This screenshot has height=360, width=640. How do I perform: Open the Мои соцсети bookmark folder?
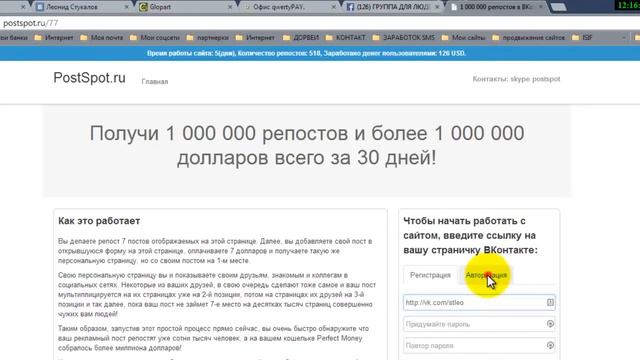(155, 38)
